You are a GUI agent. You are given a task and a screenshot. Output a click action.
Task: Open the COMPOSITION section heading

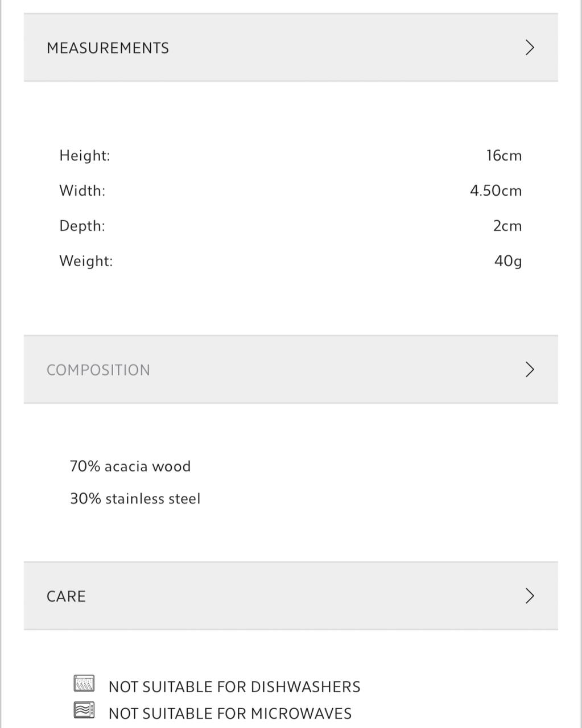pyautogui.click(x=98, y=370)
